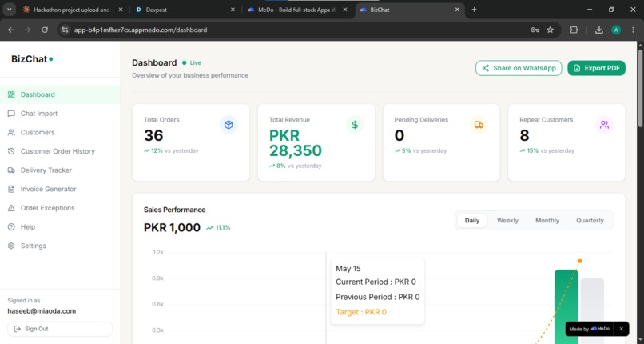Click the Total Revenue dollar icon
Screen dimensions: 644x344
coord(355,125)
